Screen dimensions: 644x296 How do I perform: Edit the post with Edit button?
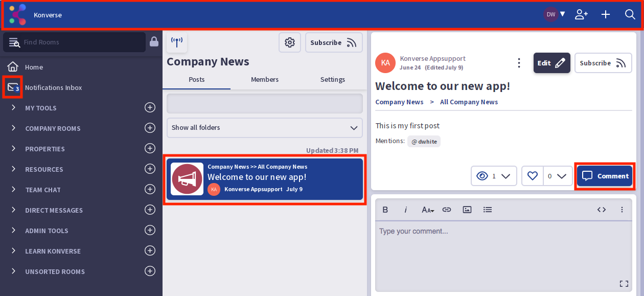tap(552, 63)
